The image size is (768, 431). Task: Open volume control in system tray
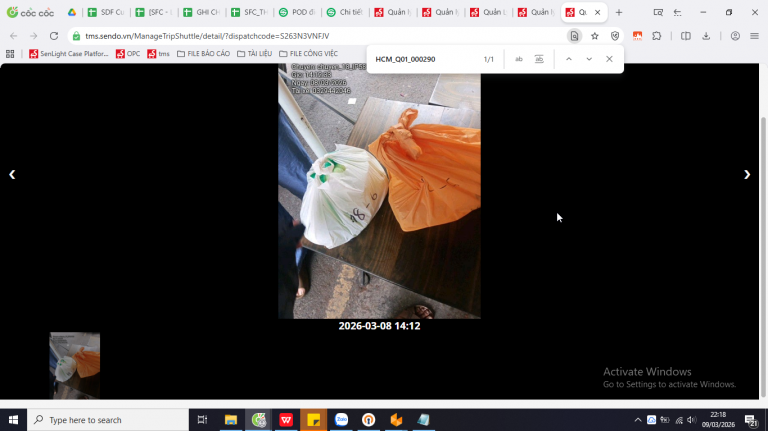(692, 420)
